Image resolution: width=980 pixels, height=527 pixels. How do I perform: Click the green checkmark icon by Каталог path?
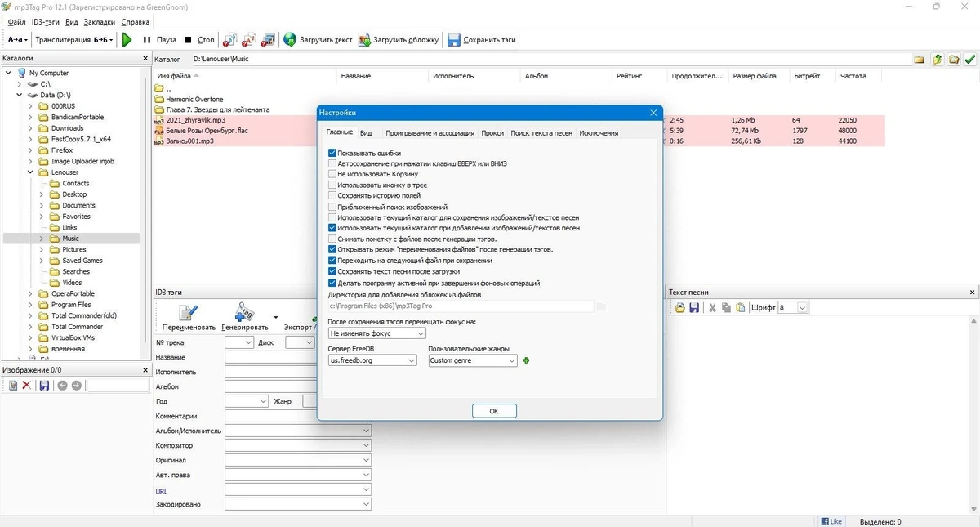click(970, 59)
